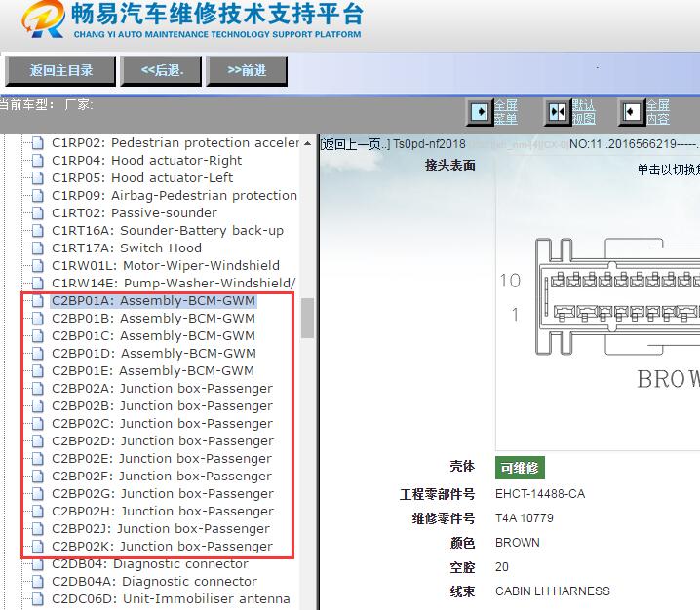
Task: Click the tree panel scrollbar thumb
Action: (307, 319)
